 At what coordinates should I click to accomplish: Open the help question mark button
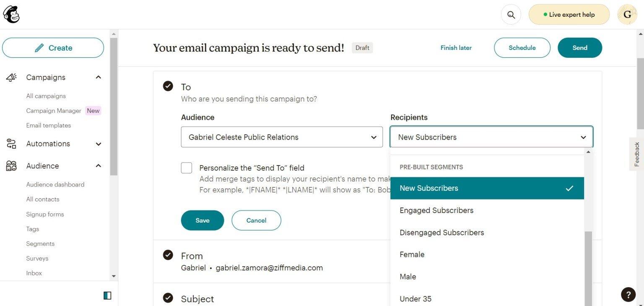tap(628, 294)
